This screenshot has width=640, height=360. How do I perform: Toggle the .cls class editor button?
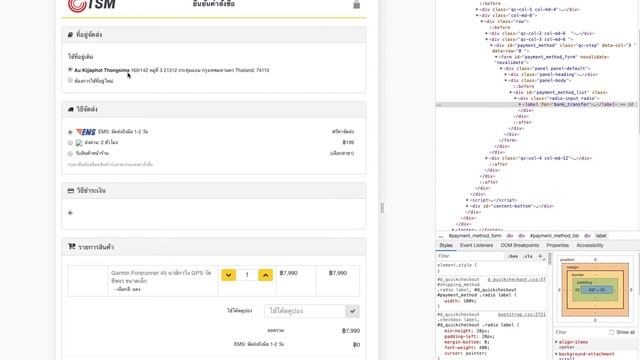pos(528,256)
